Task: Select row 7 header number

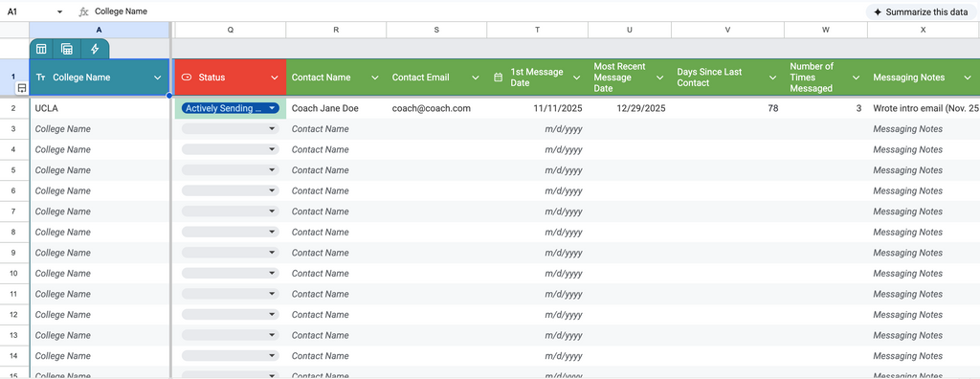Action: click(14, 212)
